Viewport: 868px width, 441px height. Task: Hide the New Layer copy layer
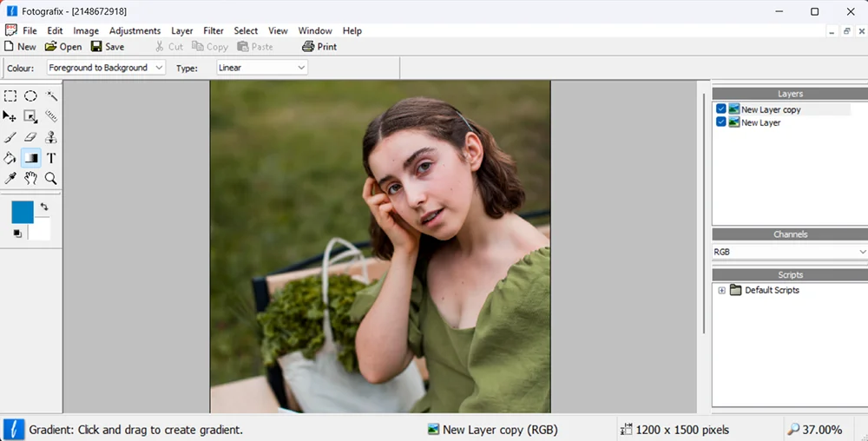coord(721,109)
